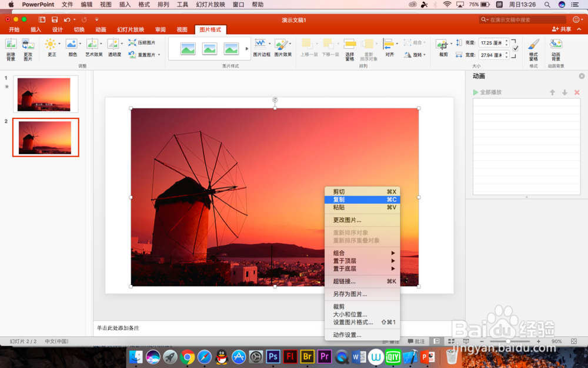
Task: Open the Color (颜色) dropdown arrow
Action: [x=80, y=44]
